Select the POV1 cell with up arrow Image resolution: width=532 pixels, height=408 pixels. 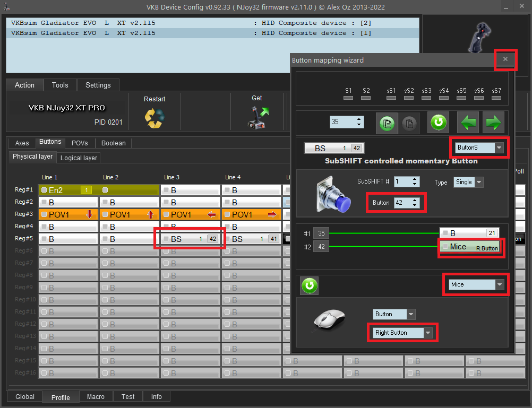(129, 214)
